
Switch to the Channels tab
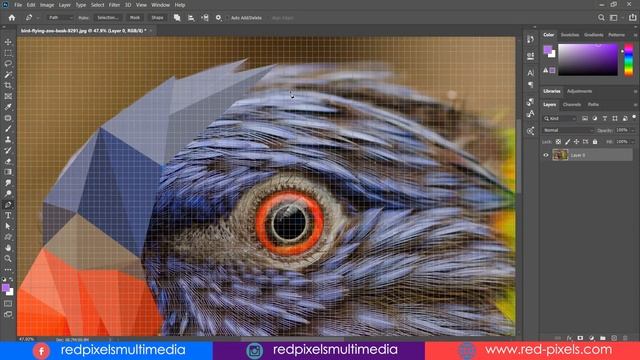(572, 105)
